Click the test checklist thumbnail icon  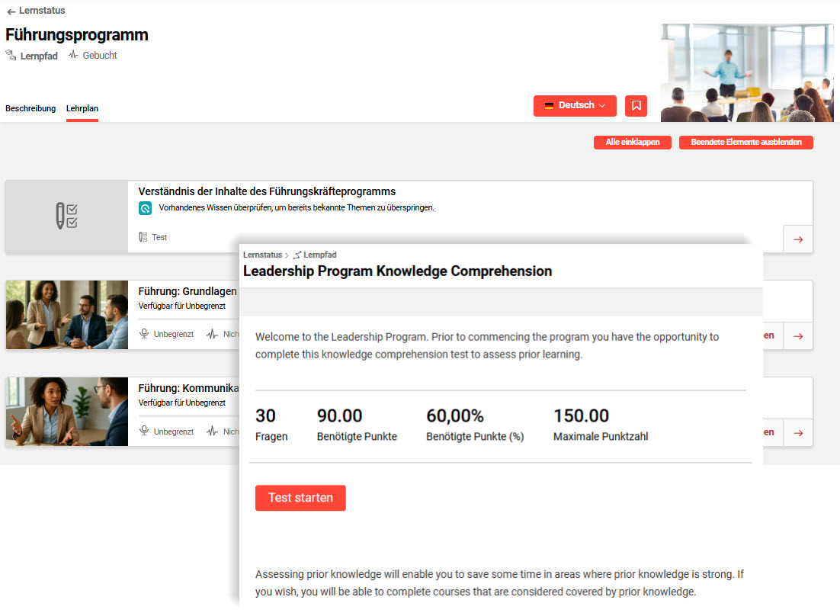click(66, 217)
